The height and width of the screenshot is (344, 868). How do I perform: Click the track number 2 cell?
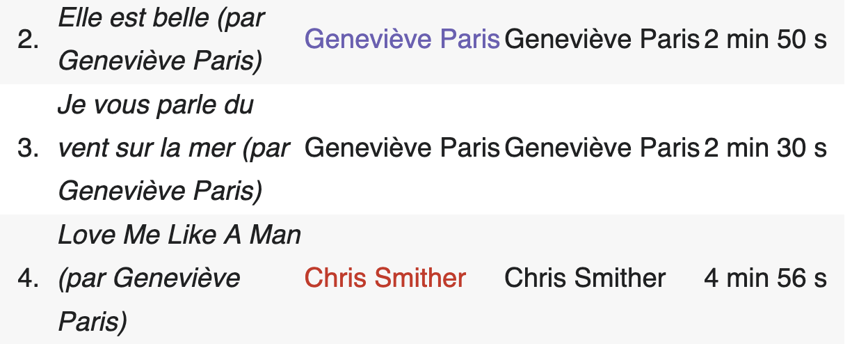click(28, 40)
